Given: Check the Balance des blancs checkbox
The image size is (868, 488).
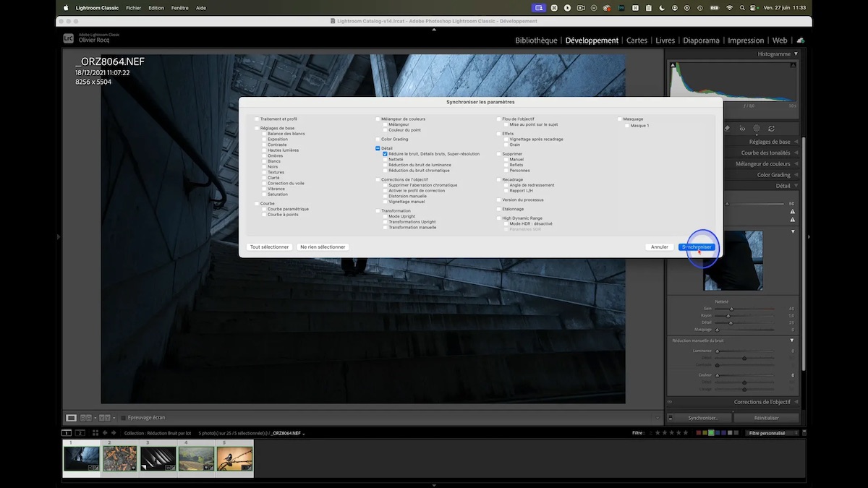Looking at the screenshot, I should pos(264,134).
